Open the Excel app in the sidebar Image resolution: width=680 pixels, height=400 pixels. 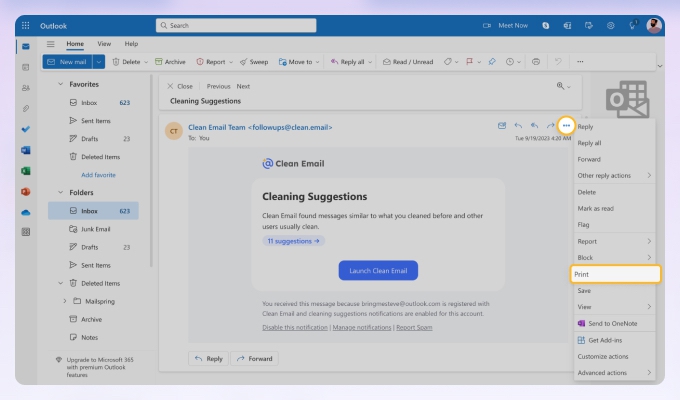click(26, 171)
